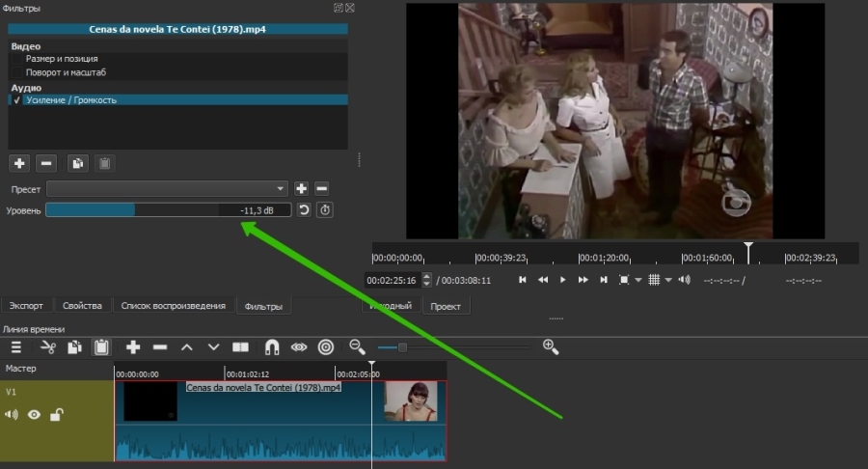The image size is (868, 469).
Task: Toggle timeline snapping magnet icon
Action: click(272, 346)
